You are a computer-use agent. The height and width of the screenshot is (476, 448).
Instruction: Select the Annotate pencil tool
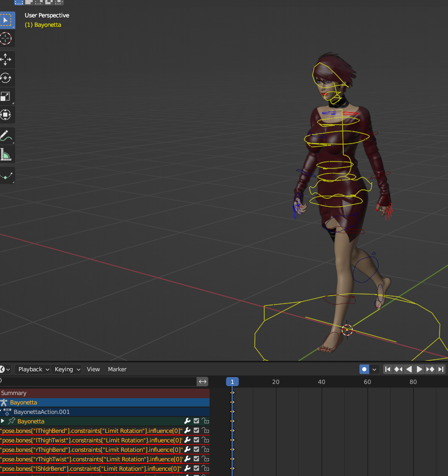click(6, 136)
